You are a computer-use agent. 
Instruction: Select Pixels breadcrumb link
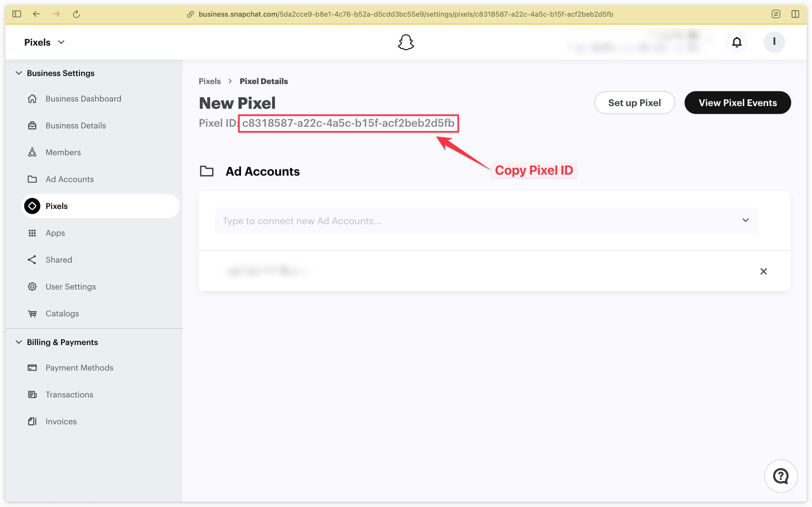click(x=209, y=81)
